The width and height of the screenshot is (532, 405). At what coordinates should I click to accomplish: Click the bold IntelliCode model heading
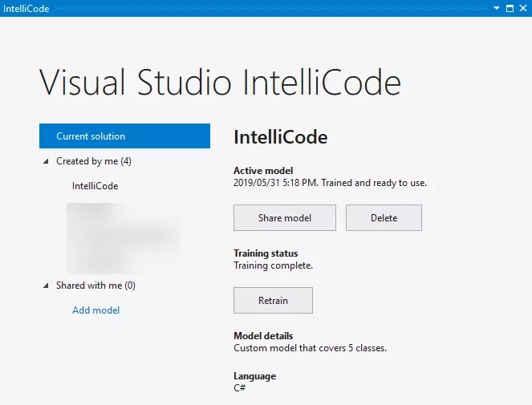coord(280,137)
